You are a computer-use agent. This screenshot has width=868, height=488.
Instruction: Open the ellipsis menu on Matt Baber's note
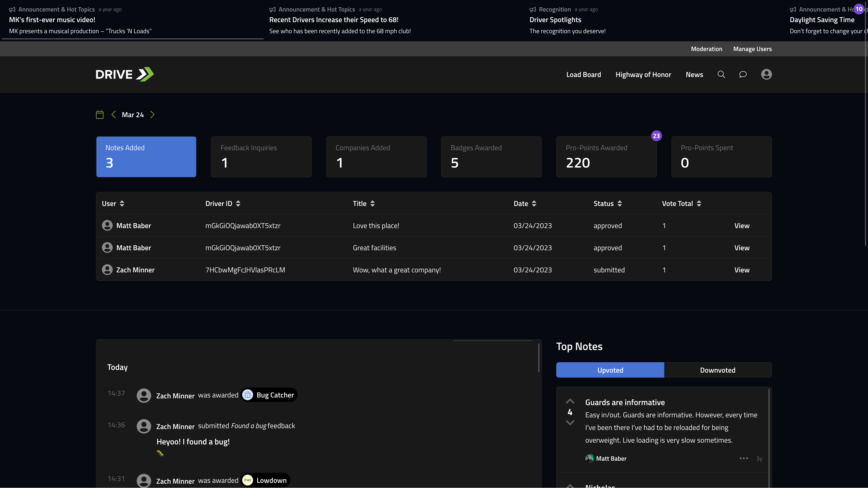coord(743,458)
